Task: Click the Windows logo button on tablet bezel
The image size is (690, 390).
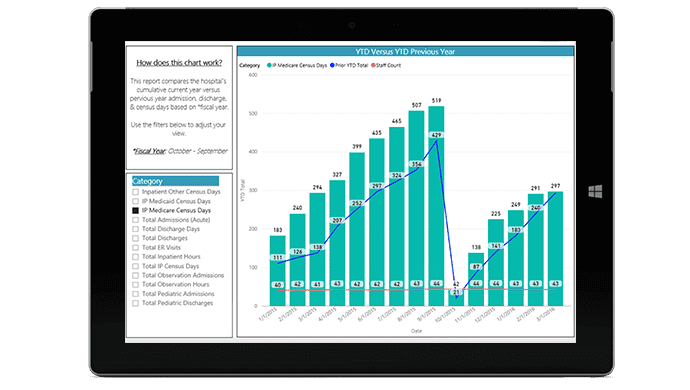Action: [x=595, y=191]
